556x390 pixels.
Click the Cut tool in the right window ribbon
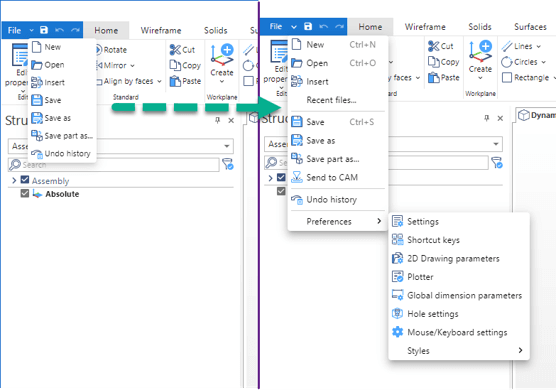point(441,46)
